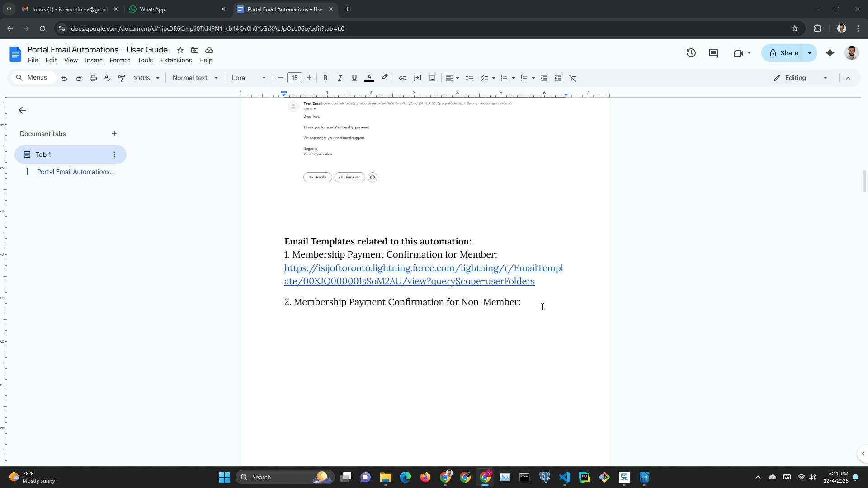This screenshot has height=488, width=868.
Task: Toggle bold formatting
Action: pos(325,78)
